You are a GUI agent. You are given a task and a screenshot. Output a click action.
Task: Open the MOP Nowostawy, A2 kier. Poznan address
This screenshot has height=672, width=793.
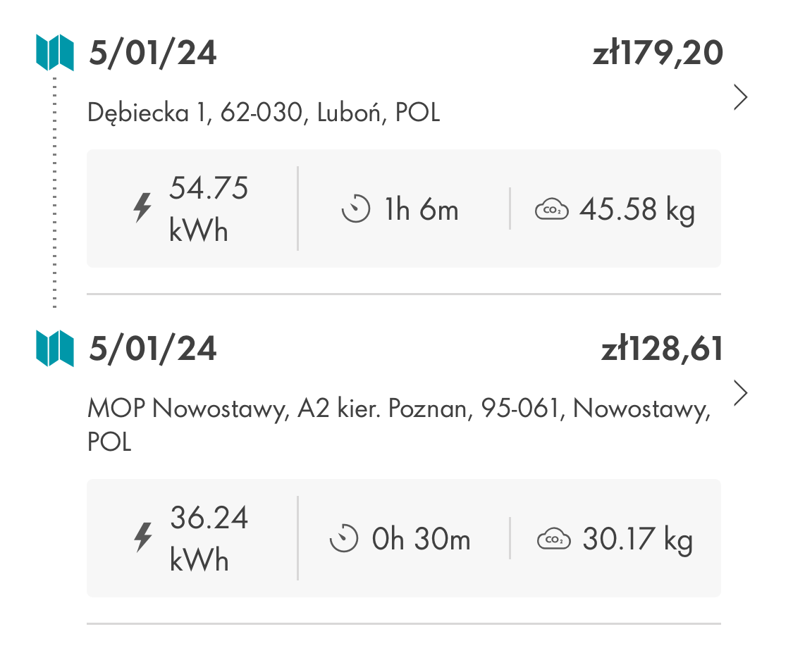tap(399, 425)
